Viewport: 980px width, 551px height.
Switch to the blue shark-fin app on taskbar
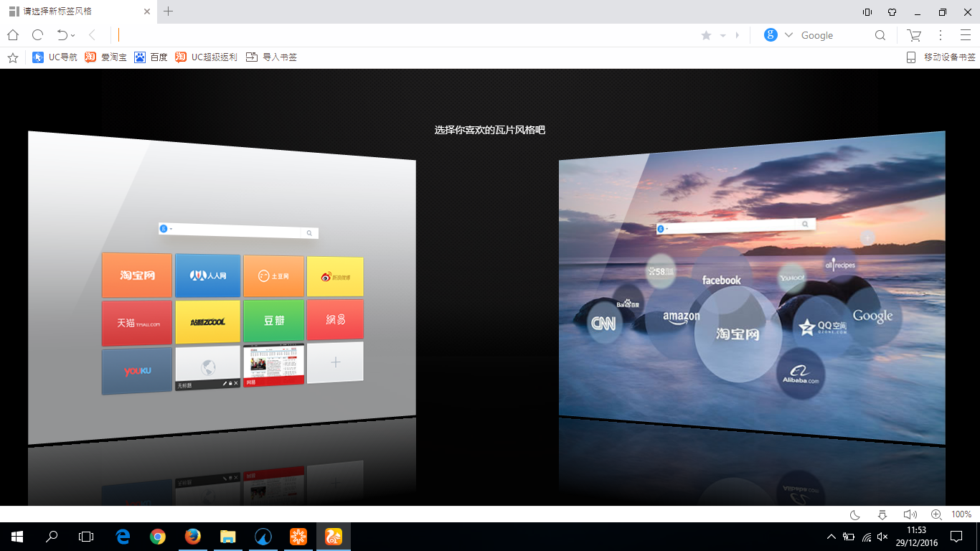[263, 537]
